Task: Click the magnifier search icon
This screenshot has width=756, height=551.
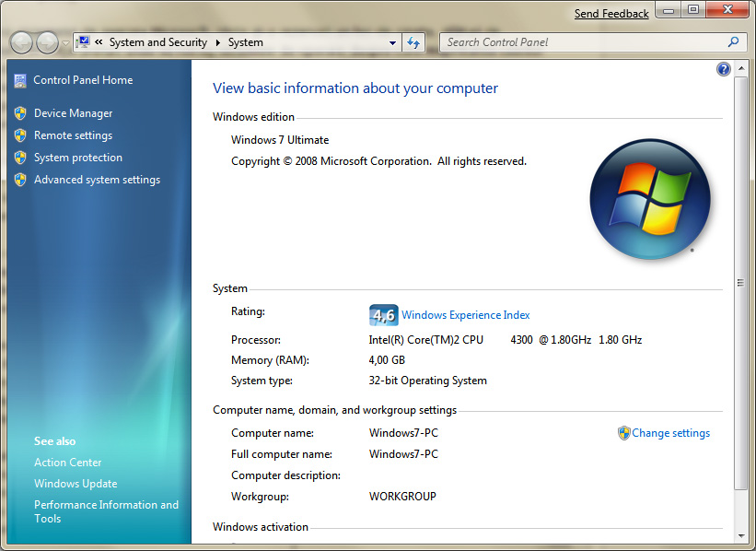Action: [x=733, y=42]
